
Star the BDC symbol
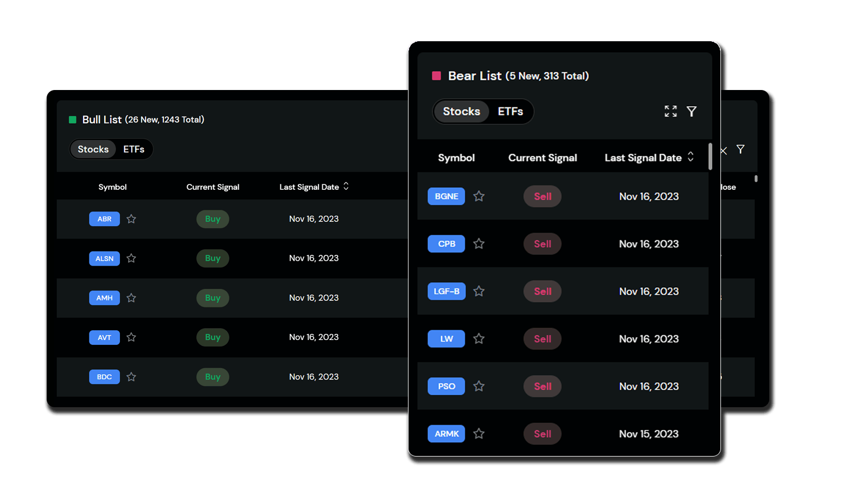click(131, 377)
